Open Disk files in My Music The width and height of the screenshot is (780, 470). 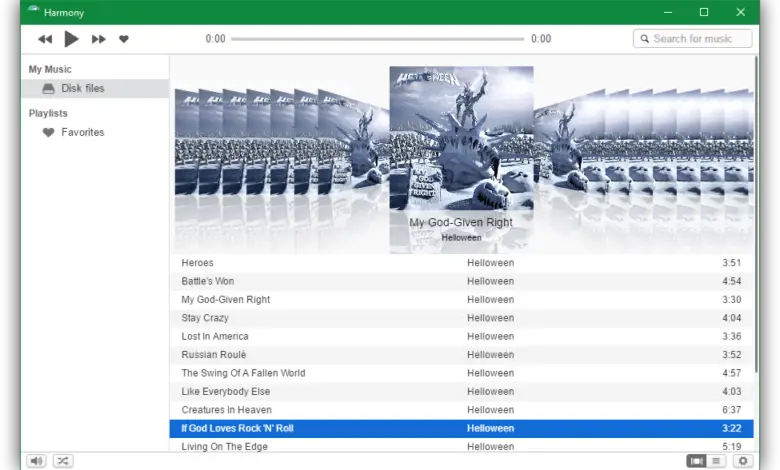tap(95, 89)
